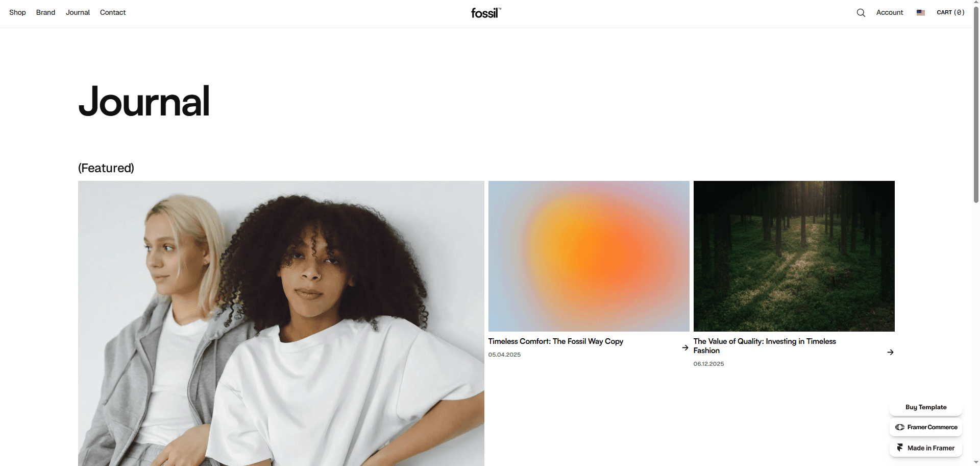
Task: Click the orange gradient article thumbnail
Action: [x=589, y=256]
